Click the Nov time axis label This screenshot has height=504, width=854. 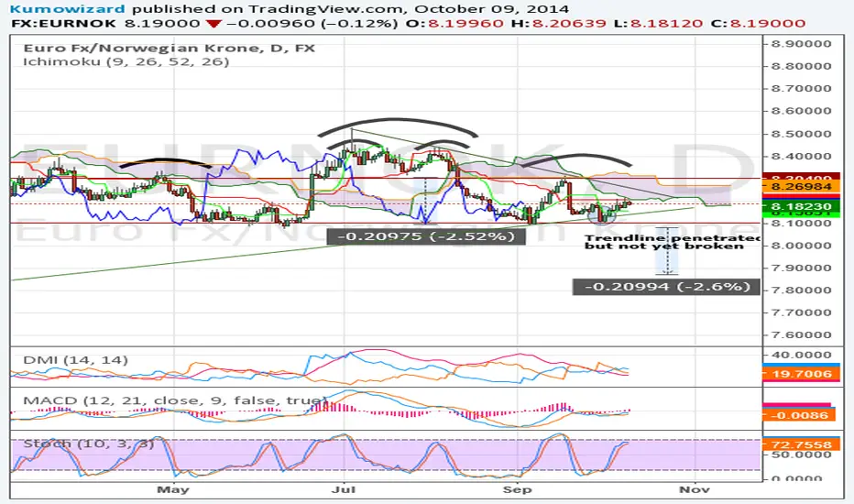695,489
